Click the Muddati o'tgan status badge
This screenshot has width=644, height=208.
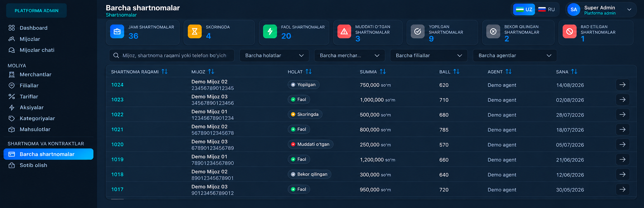tap(310, 144)
